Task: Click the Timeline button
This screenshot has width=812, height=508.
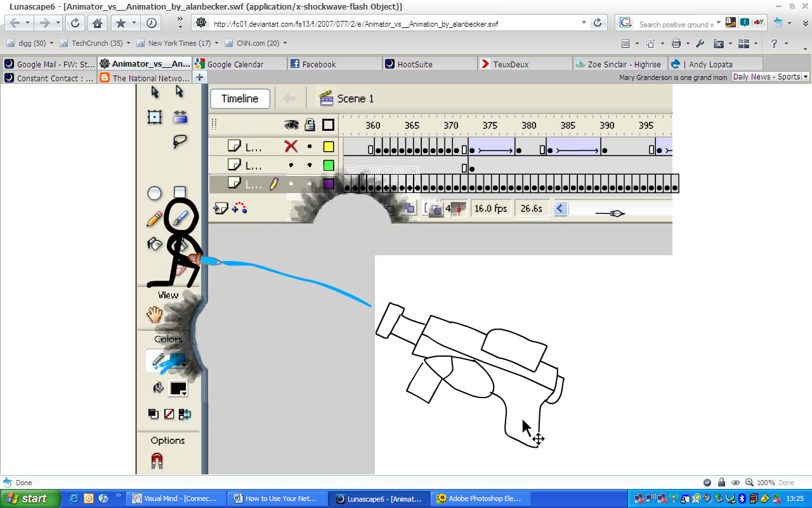Action: point(240,98)
